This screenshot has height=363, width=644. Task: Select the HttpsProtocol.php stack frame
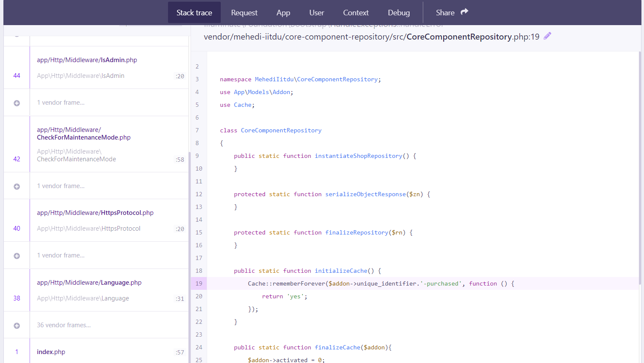point(96,220)
